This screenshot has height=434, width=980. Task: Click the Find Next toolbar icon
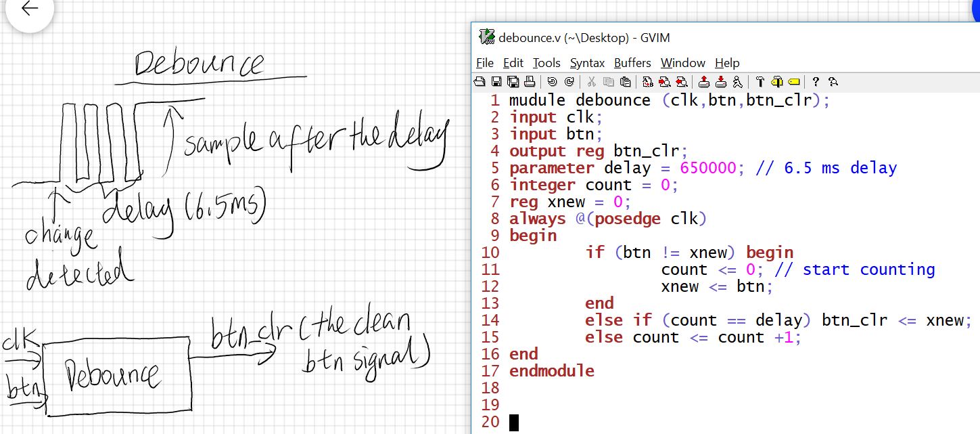pos(664,82)
